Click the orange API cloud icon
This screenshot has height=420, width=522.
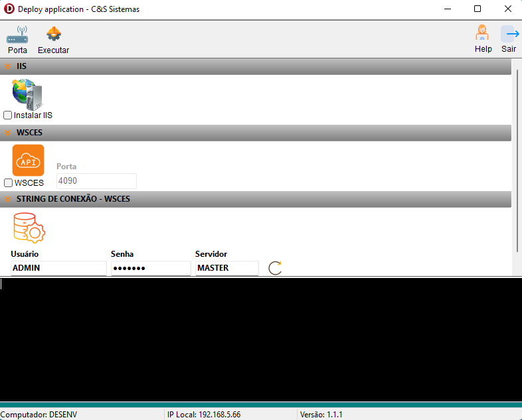pyautogui.click(x=29, y=161)
